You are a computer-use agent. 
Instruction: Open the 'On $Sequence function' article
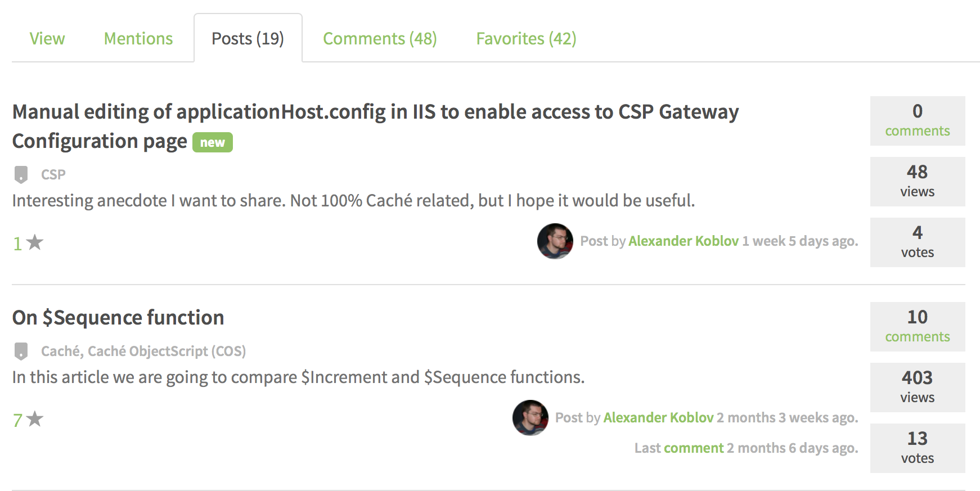click(x=118, y=318)
